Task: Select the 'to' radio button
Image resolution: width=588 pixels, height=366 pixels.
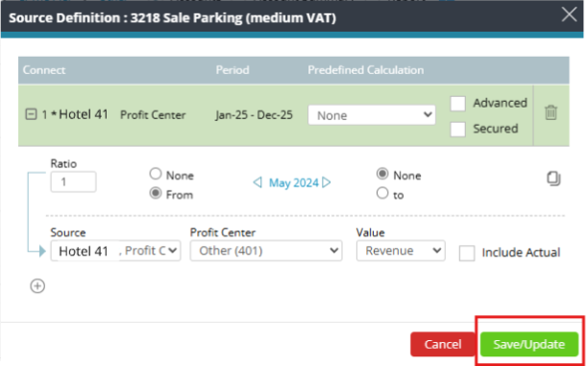Action: tap(382, 193)
